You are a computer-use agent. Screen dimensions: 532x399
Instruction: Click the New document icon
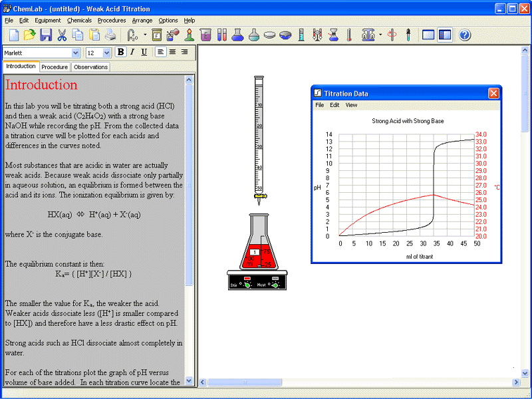(x=14, y=35)
